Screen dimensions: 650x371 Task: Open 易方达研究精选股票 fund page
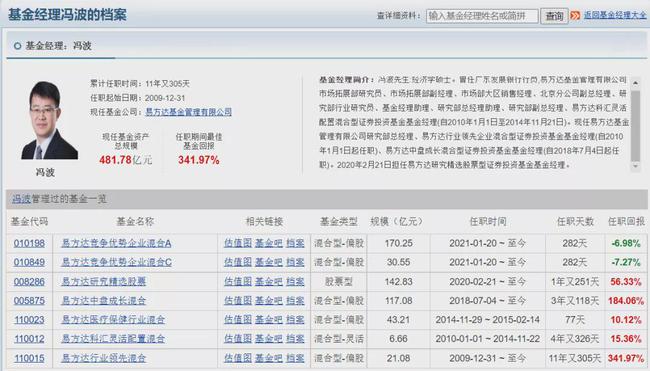(104, 282)
